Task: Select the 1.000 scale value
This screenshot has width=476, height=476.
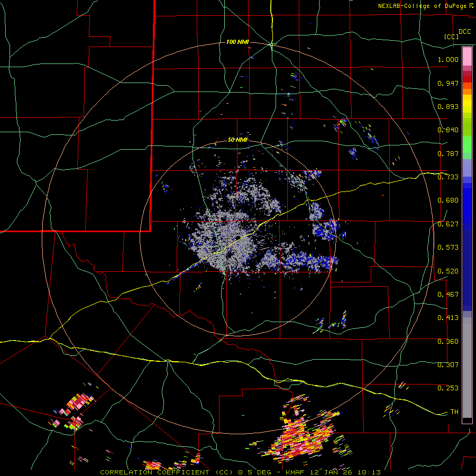Action: pyautogui.click(x=448, y=59)
